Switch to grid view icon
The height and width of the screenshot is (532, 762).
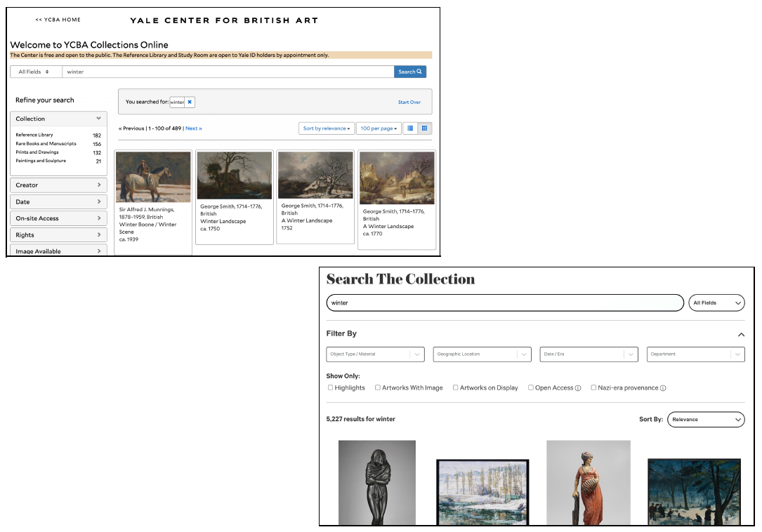click(x=424, y=128)
